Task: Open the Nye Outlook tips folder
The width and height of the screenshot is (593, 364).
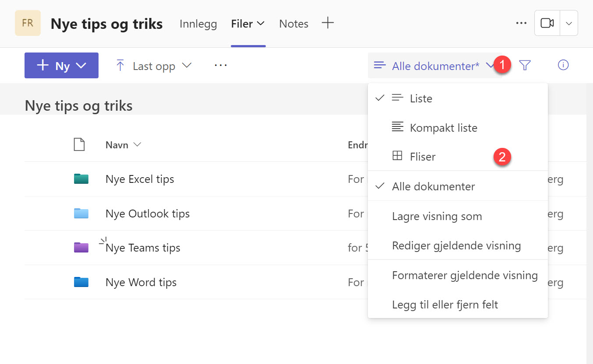Action: [x=148, y=213]
